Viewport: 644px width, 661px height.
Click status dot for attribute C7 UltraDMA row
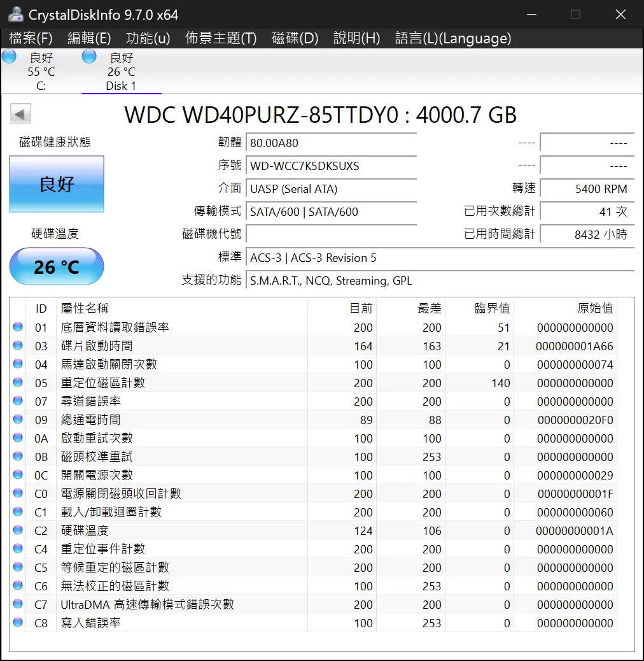tap(18, 604)
